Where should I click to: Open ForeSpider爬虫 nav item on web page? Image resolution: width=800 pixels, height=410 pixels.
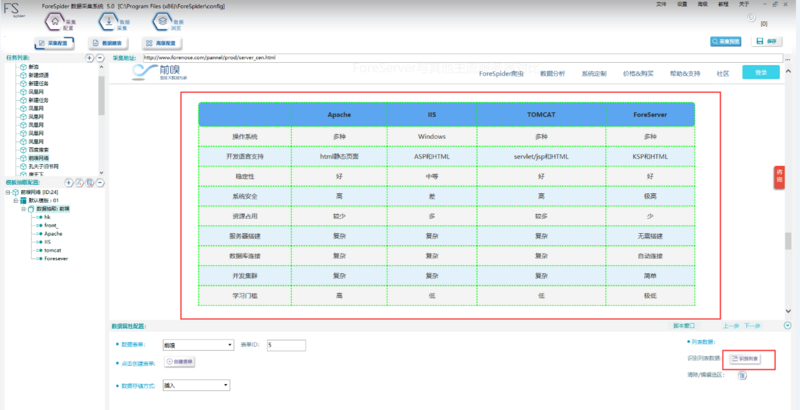click(501, 73)
